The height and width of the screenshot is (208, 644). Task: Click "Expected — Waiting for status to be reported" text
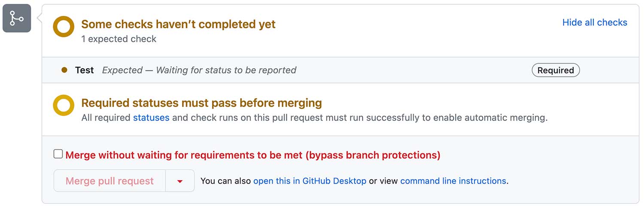(x=199, y=70)
